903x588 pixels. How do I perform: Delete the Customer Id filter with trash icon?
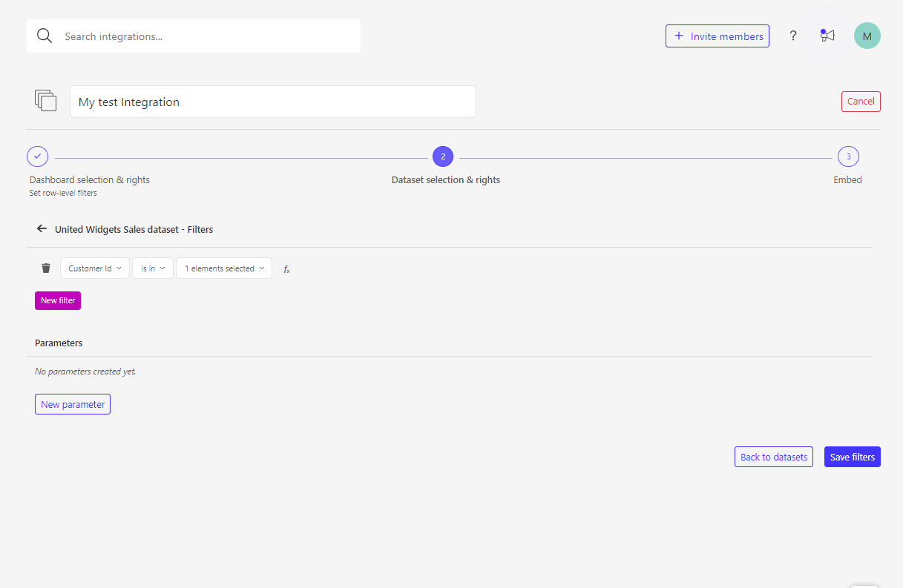46,268
